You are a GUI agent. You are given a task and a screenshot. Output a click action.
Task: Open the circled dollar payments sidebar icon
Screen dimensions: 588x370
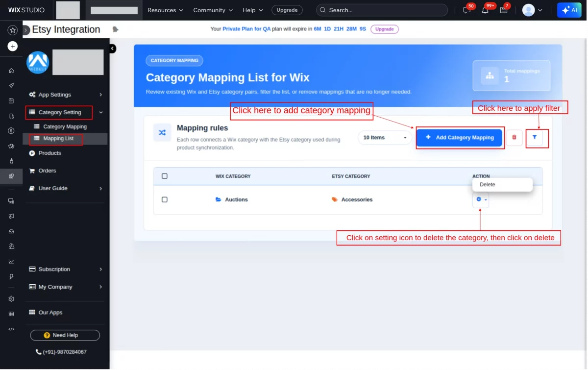[11, 131]
